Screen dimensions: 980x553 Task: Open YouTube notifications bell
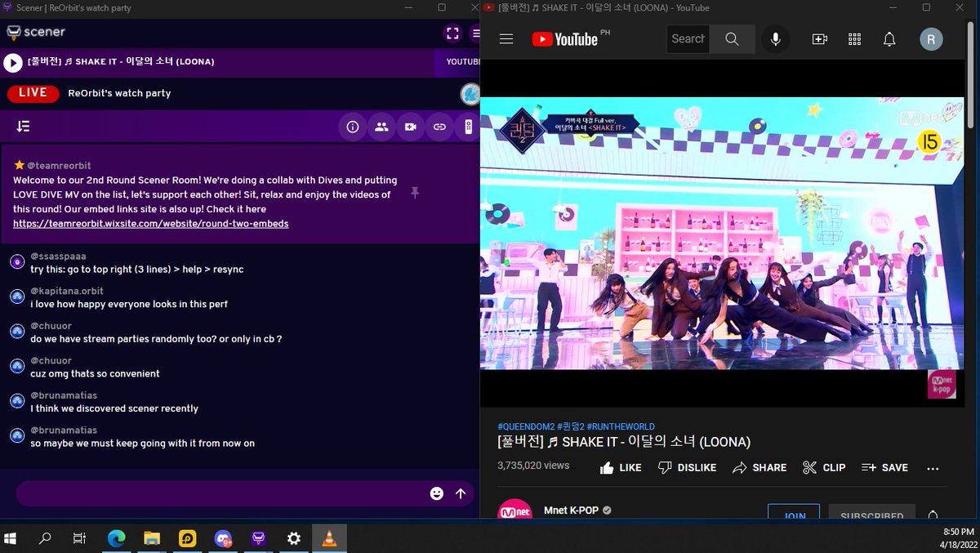tap(889, 39)
